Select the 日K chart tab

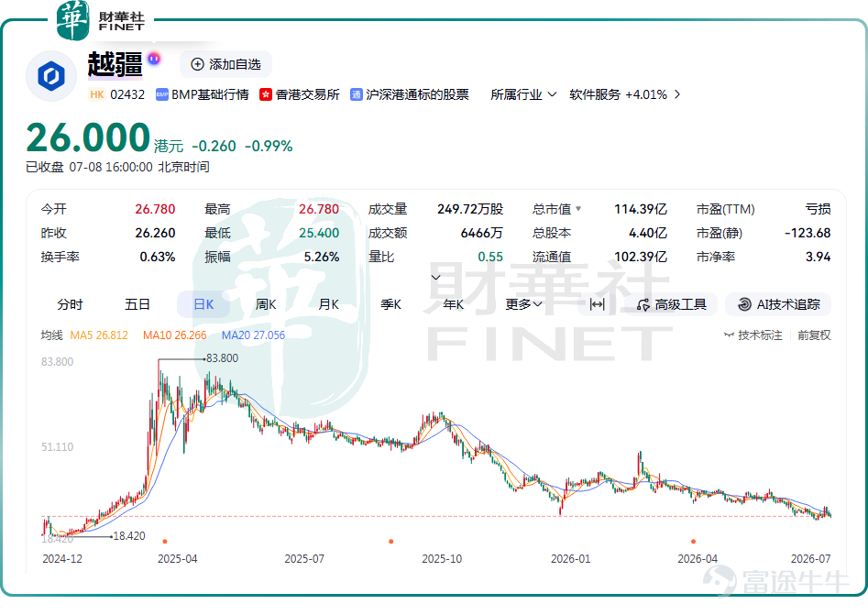coord(203,304)
